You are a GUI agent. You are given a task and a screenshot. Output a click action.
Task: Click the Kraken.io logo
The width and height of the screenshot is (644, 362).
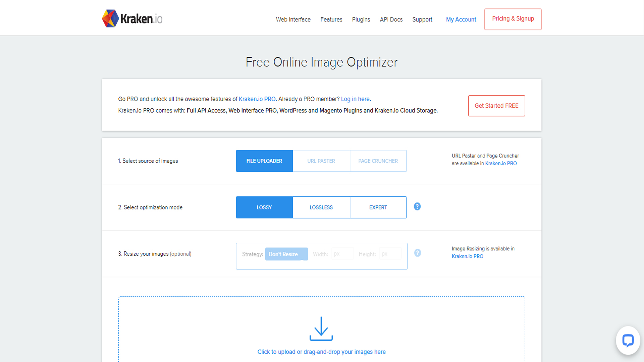click(132, 18)
